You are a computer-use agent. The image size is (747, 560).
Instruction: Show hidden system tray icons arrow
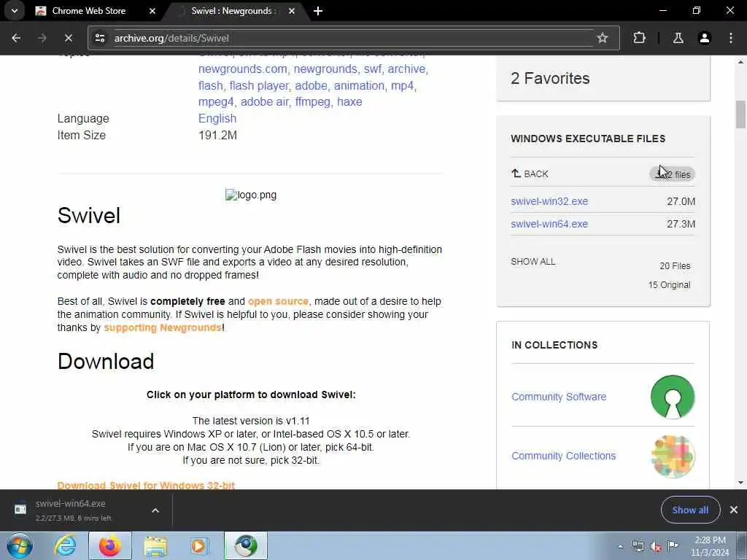[x=620, y=546]
